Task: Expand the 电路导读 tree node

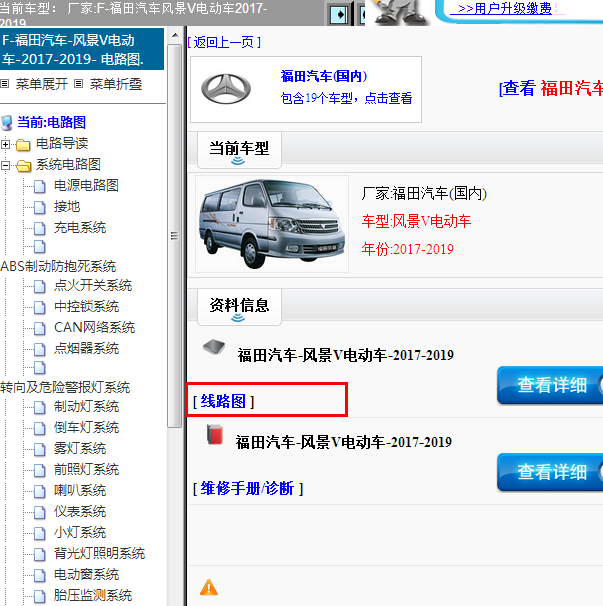Action: coord(5,145)
